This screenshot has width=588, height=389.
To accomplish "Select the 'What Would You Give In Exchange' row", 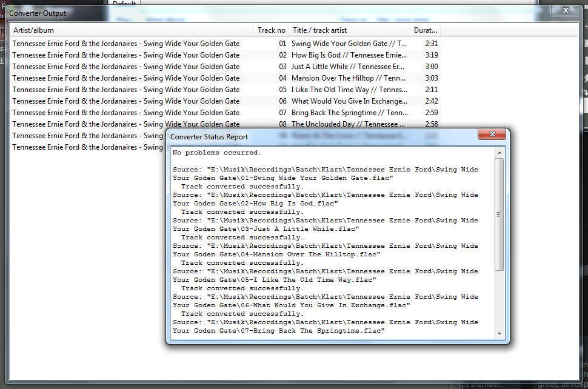I will [x=225, y=101].
